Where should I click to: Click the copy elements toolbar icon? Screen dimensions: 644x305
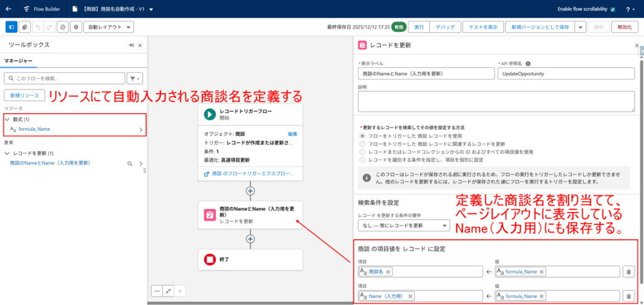(x=25, y=27)
